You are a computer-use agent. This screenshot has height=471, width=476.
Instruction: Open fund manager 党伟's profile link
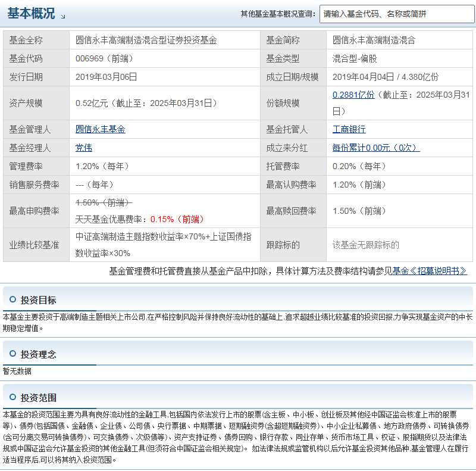[x=83, y=148]
